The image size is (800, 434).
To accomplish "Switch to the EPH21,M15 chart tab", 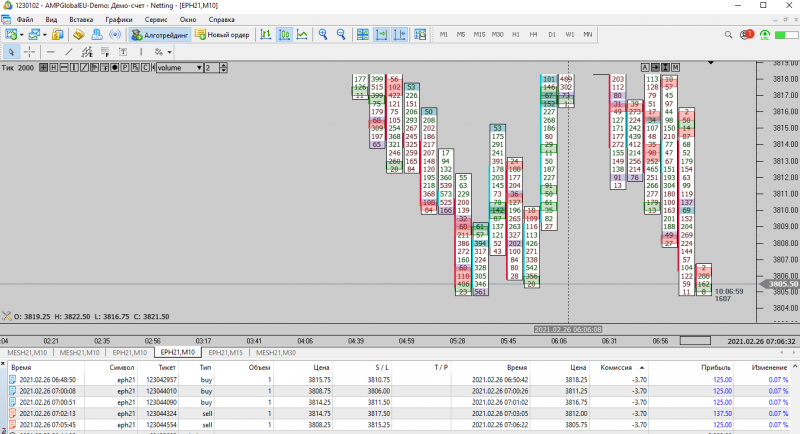I will point(225,352).
